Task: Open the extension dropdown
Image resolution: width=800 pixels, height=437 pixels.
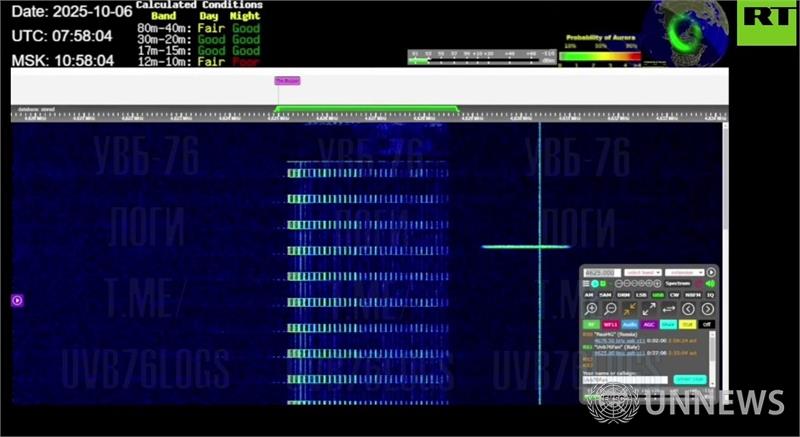Action: [684, 272]
